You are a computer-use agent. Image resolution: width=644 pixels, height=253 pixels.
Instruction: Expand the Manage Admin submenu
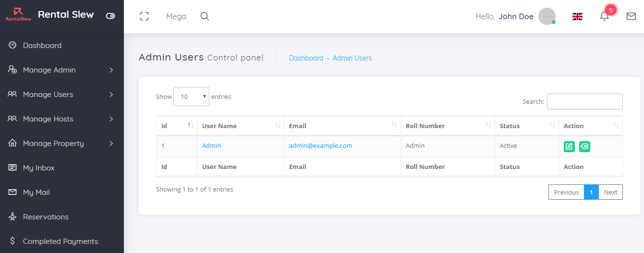62,70
